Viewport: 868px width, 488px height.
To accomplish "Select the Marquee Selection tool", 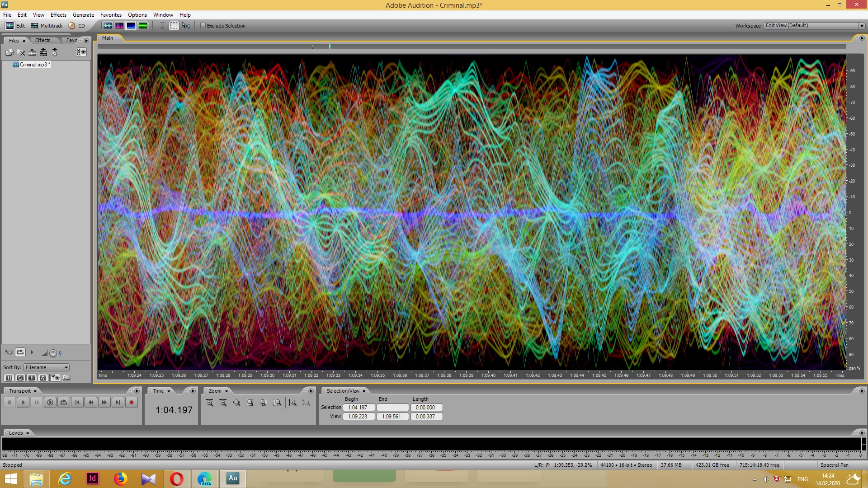I will coord(174,26).
